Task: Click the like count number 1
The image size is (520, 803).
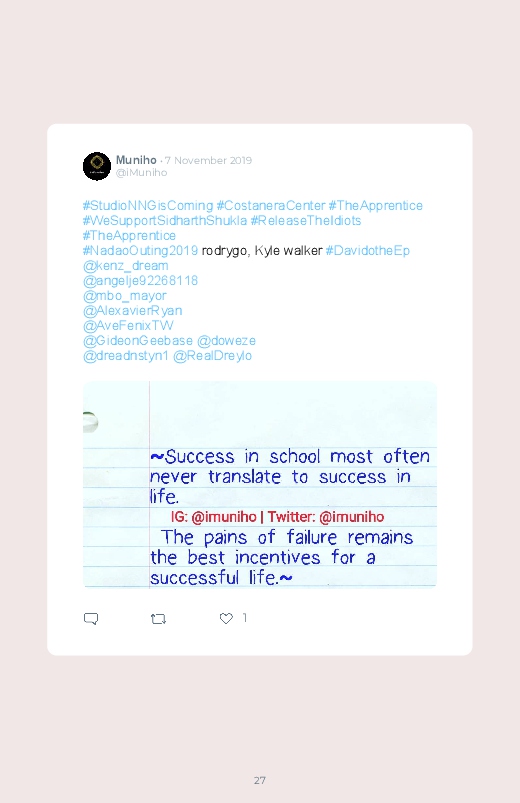Action: 244,618
